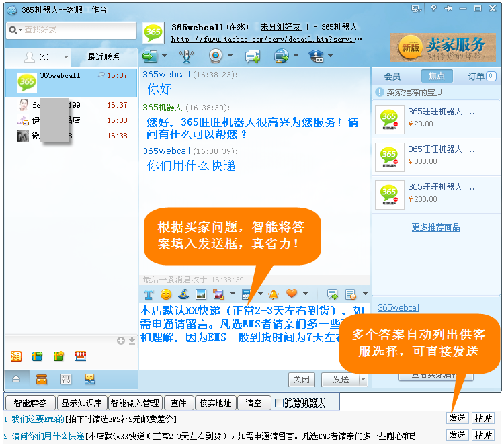Click the police report icon
The height and width of the screenshot is (447, 504).
[317, 56]
